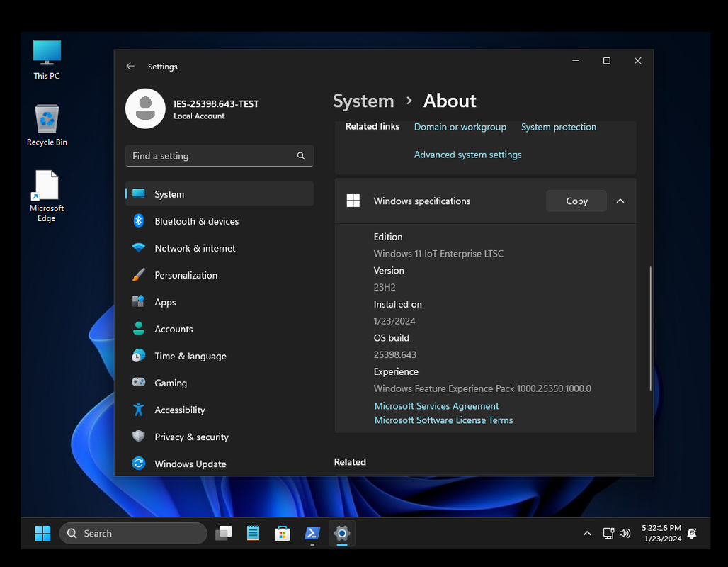The width and height of the screenshot is (728, 567).
Task: Open Accessibility settings
Action: [x=179, y=410]
